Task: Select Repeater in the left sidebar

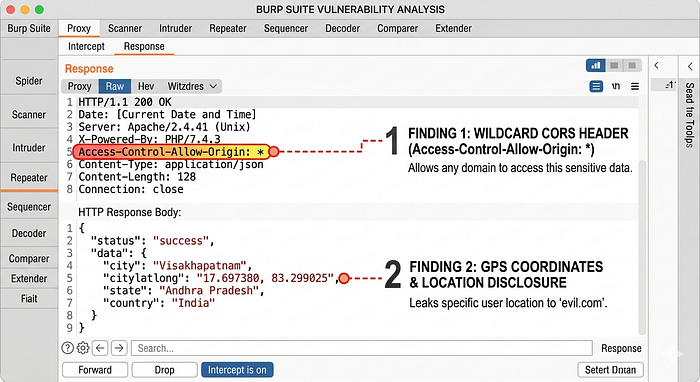Action: pyautogui.click(x=29, y=178)
